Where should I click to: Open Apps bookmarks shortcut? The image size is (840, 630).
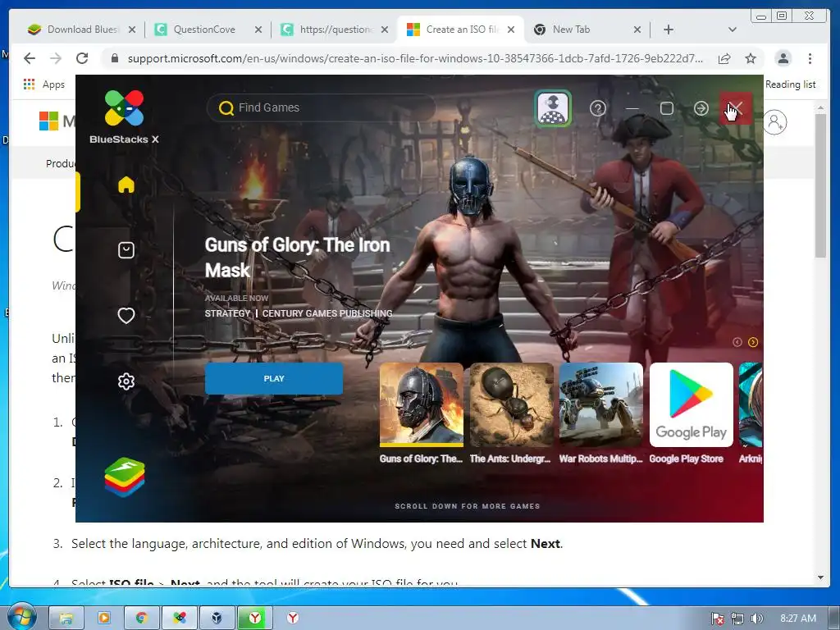click(x=44, y=84)
